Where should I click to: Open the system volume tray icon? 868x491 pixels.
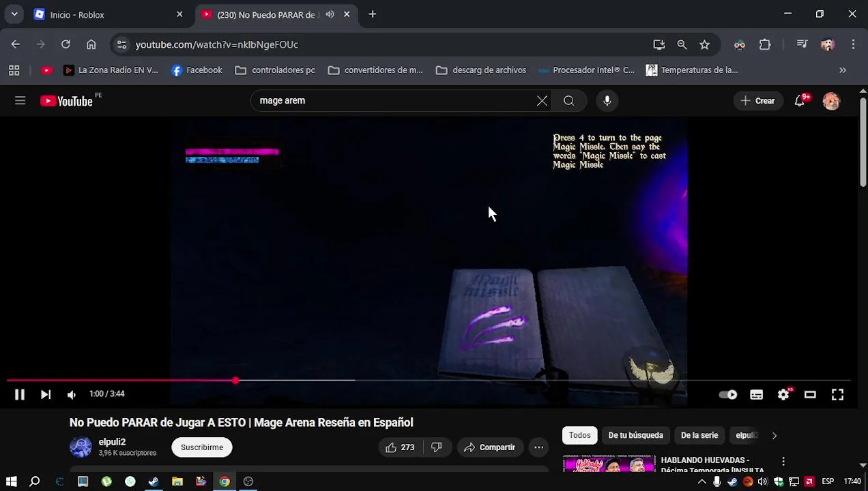pyautogui.click(x=762, y=481)
